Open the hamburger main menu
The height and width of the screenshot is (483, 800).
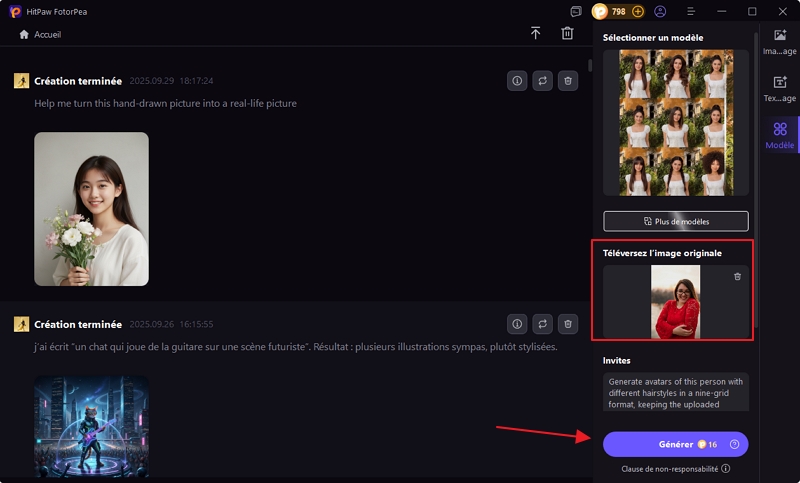tap(691, 12)
